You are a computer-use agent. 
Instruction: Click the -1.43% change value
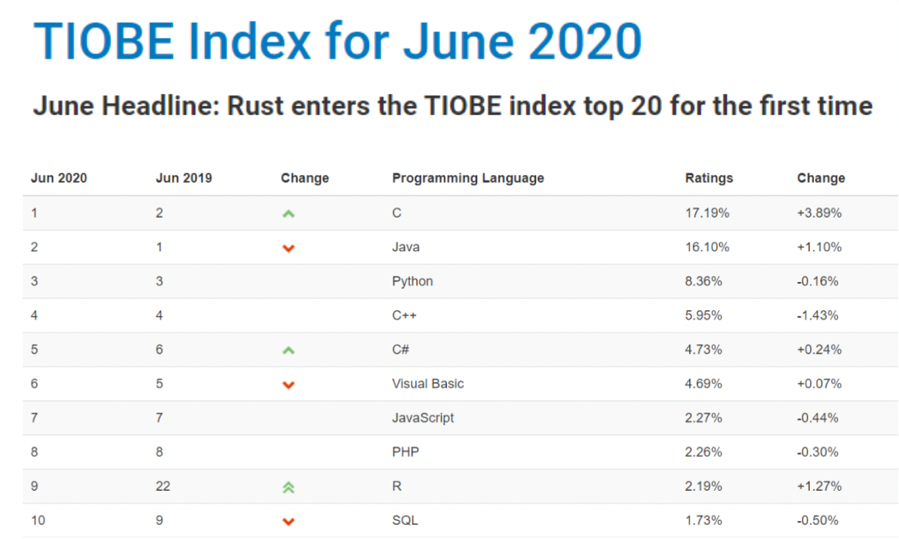click(x=818, y=315)
